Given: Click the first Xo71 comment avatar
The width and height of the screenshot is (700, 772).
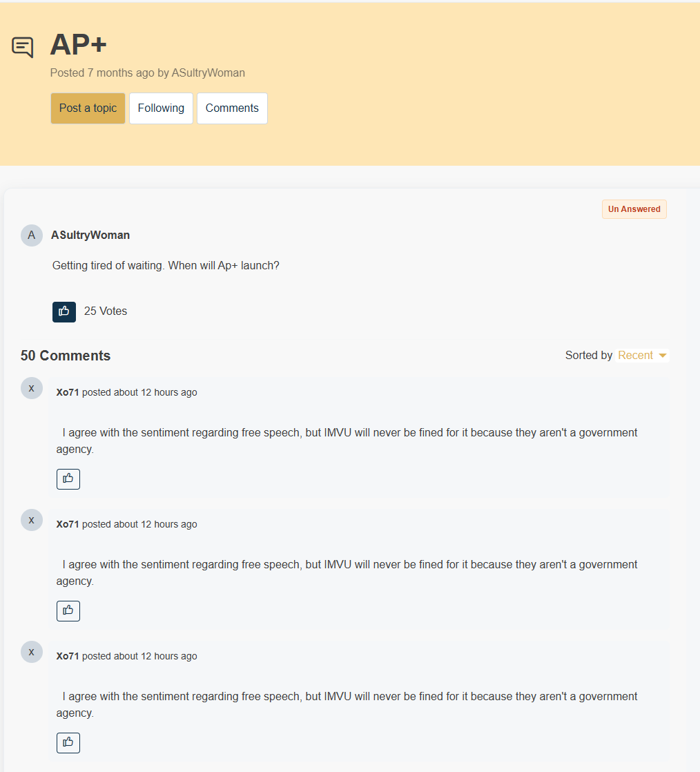Looking at the screenshot, I should point(32,389).
